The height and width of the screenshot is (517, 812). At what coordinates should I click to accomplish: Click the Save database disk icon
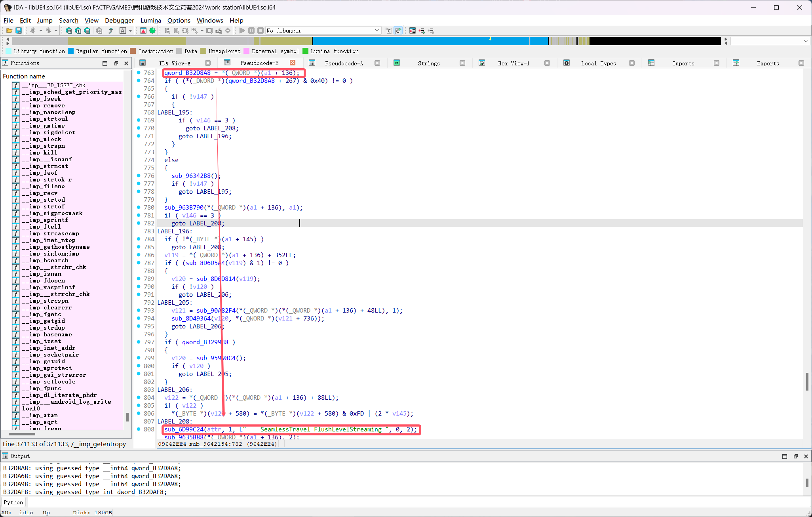click(18, 31)
